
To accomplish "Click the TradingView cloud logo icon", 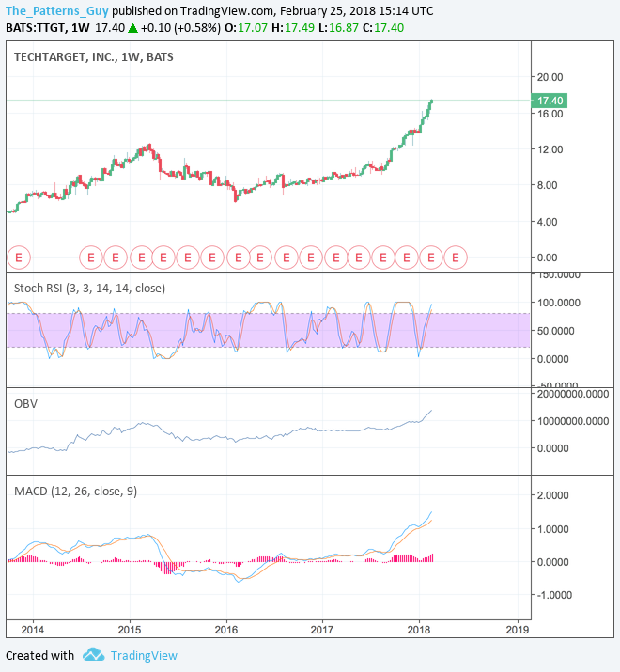I will coord(93,655).
